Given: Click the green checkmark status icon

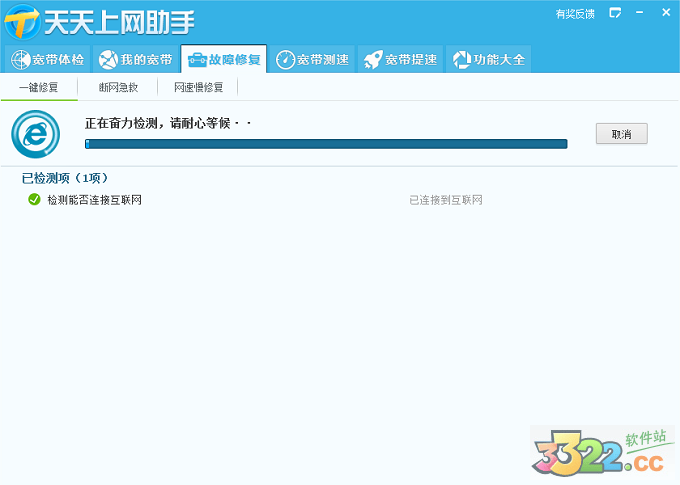Looking at the screenshot, I should coord(34,200).
